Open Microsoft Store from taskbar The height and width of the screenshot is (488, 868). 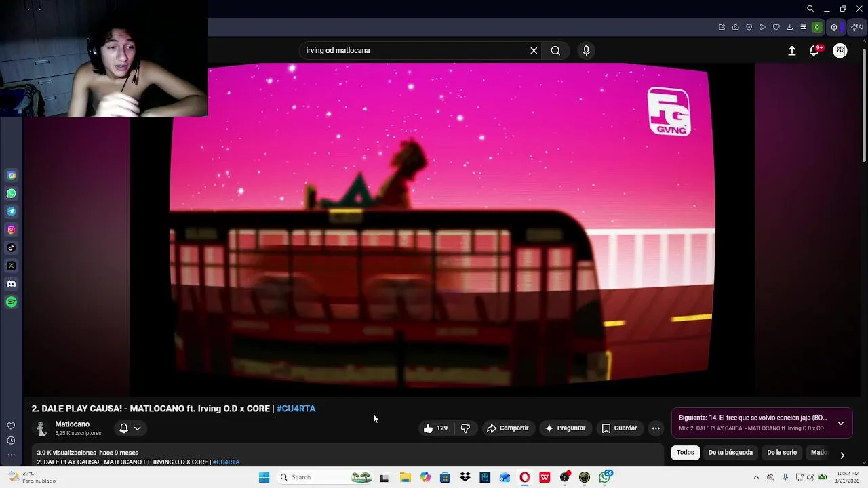pos(445,477)
